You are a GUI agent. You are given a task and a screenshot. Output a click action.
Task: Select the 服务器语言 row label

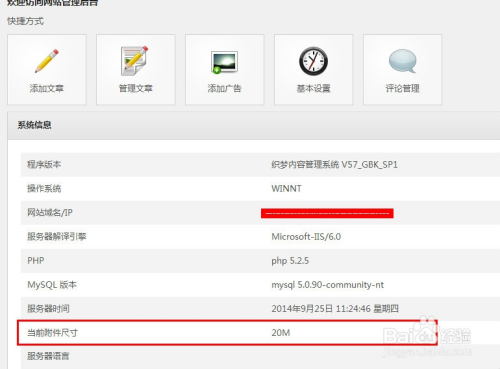click(x=48, y=356)
